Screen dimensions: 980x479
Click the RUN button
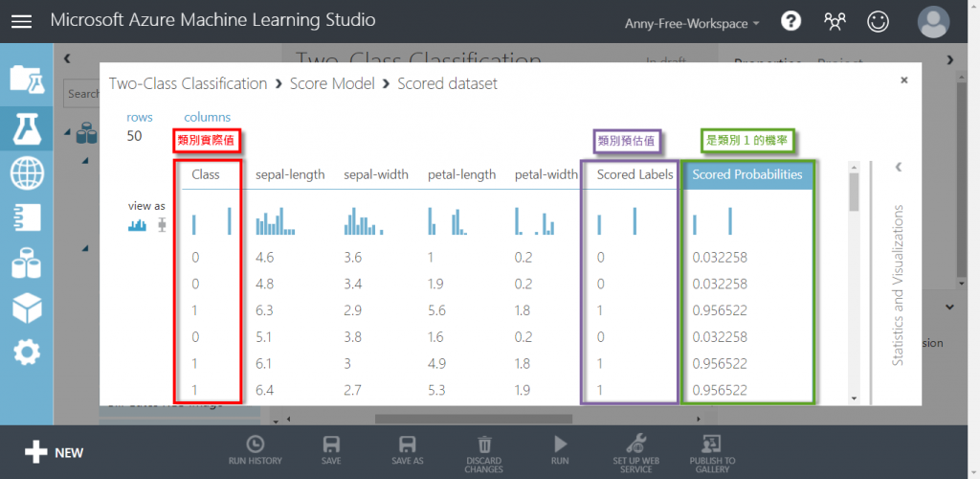click(560, 451)
